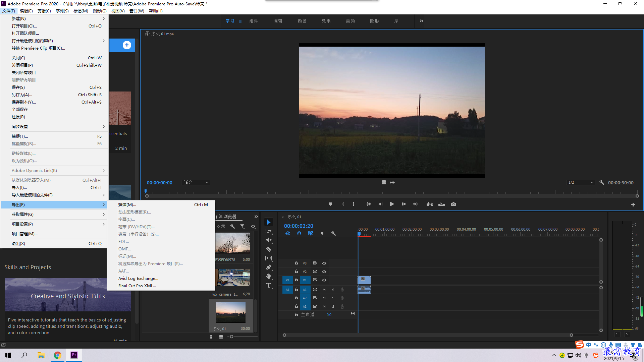
Task: Select the Pen tool
Action: point(269,267)
